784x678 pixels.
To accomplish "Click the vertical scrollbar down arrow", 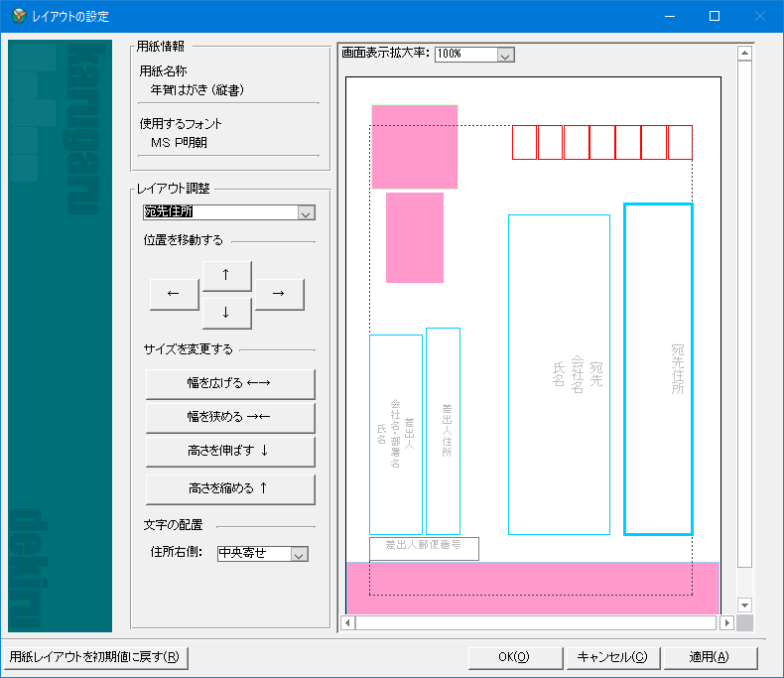I will 744,606.
